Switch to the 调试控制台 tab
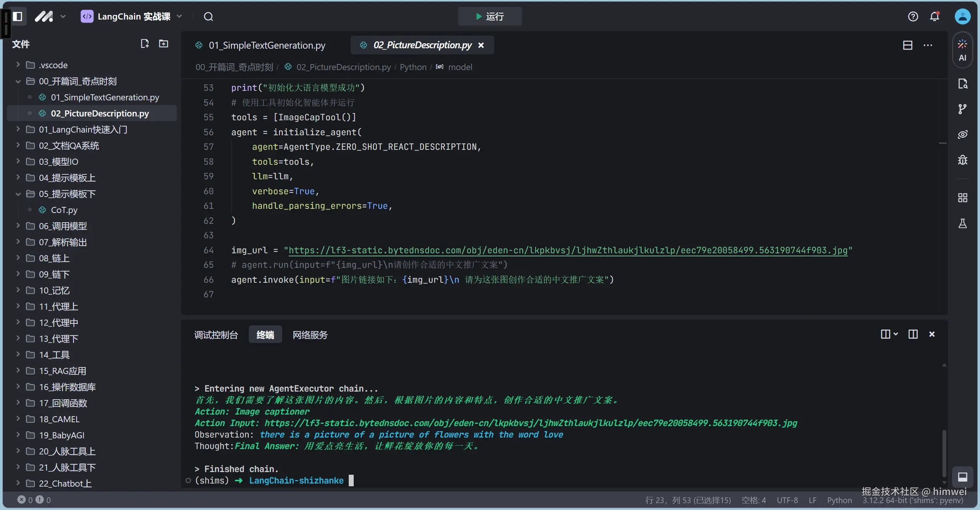Image resolution: width=980 pixels, height=510 pixels. (216, 335)
